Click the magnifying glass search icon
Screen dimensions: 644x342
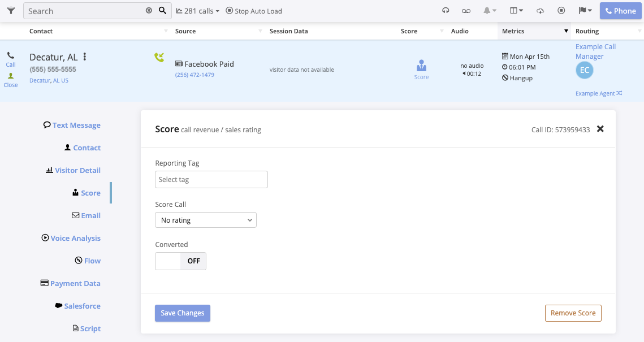[163, 11]
